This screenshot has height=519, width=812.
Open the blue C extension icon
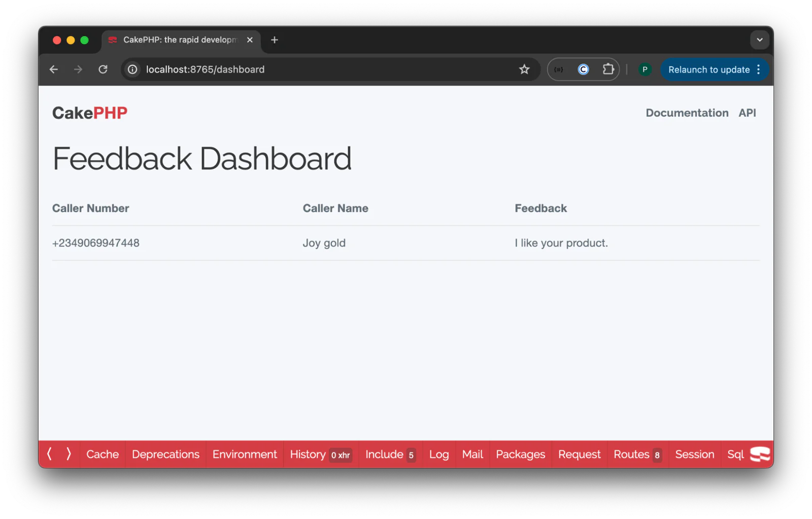point(583,70)
